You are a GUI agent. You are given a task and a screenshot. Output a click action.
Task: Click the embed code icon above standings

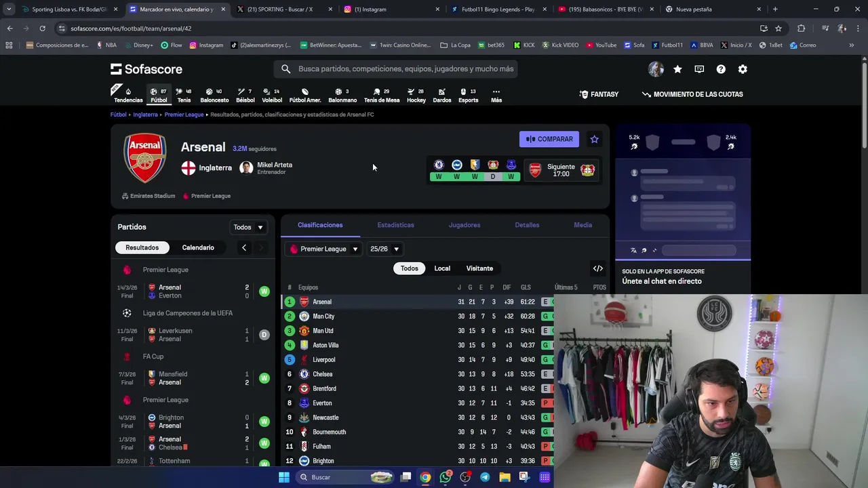(598, 268)
